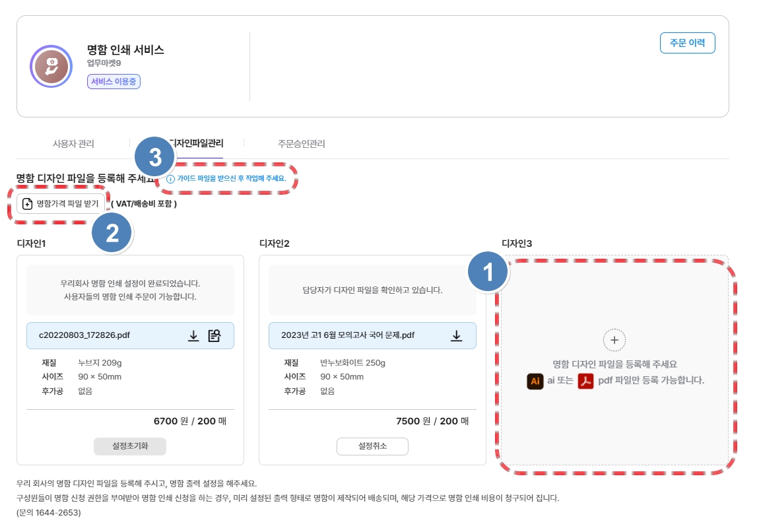Select the c20220803_172826.pdf file name

[84, 335]
